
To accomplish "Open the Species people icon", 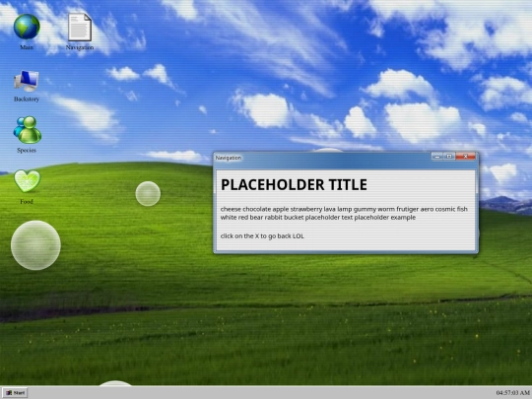I will coord(28,130).
